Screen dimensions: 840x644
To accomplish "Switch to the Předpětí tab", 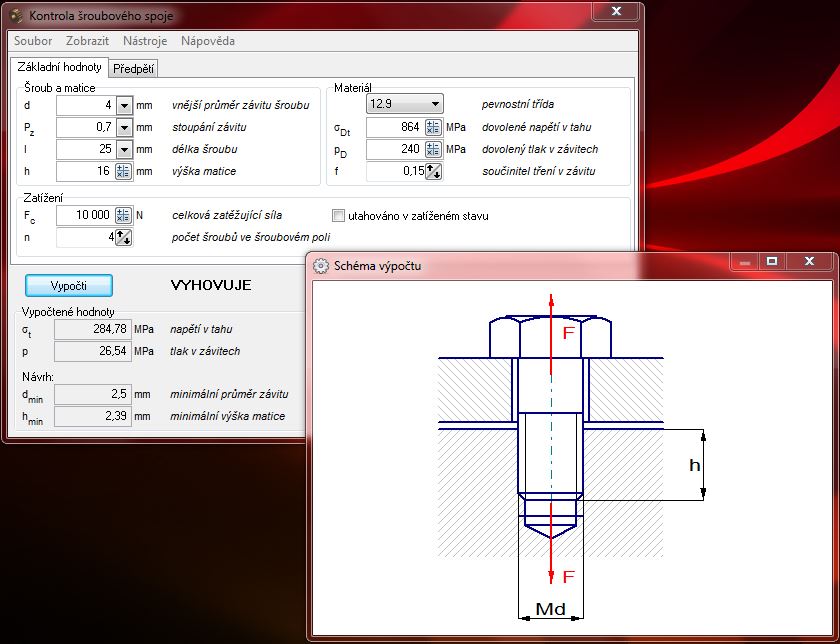I will (x=133, y=68).
